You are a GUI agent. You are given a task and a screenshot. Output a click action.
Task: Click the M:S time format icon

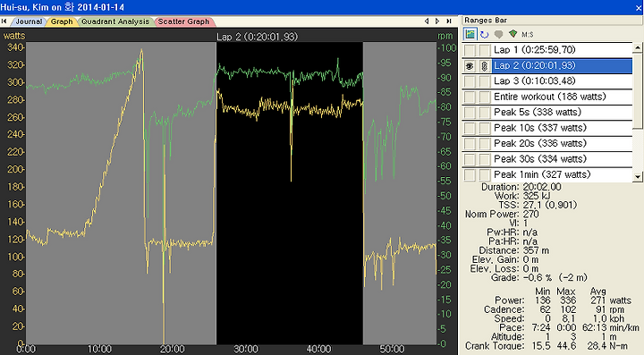click(528, 35)
